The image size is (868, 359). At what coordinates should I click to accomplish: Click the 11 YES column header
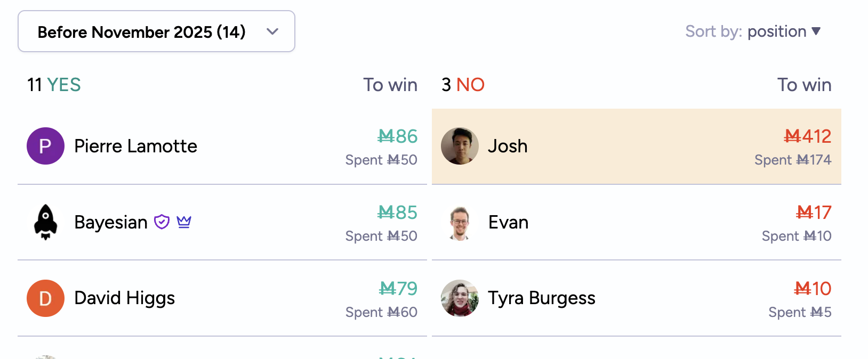[54, 85]
